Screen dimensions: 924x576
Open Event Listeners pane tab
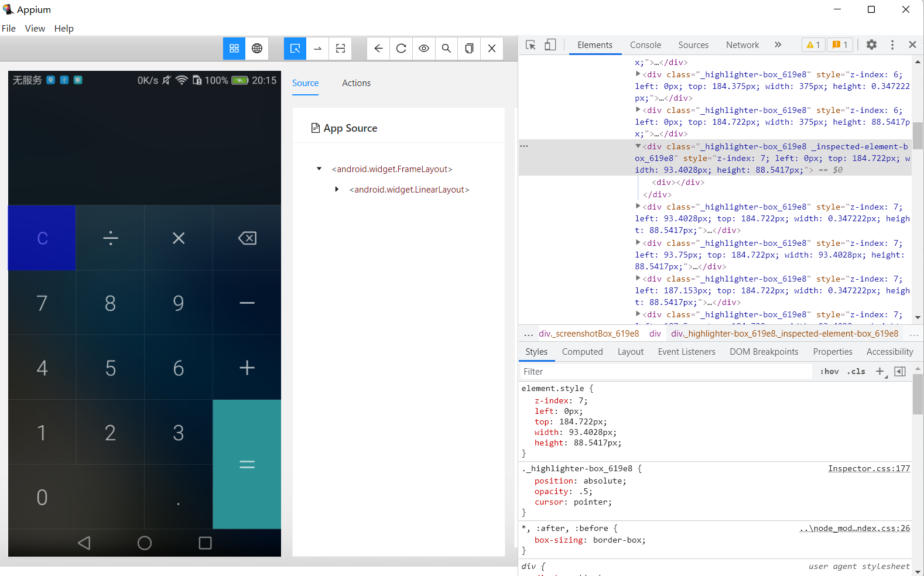coord(687,352)
